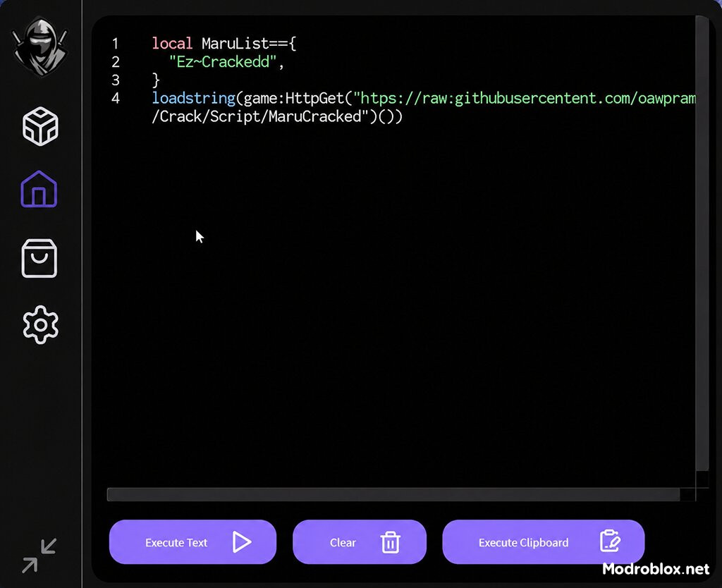Click the Execute Clipboard button
This screenshot has width=722, height=588.
[544, 542]
